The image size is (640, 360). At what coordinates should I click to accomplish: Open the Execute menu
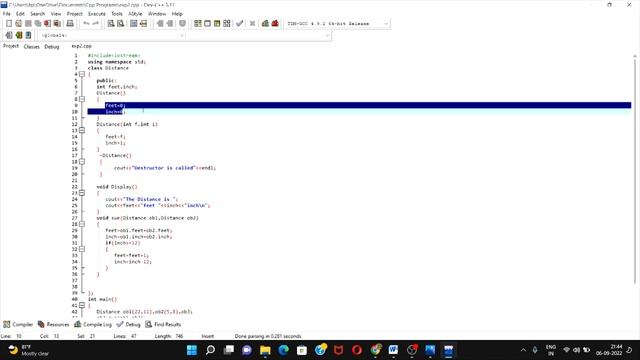(97, 14)
